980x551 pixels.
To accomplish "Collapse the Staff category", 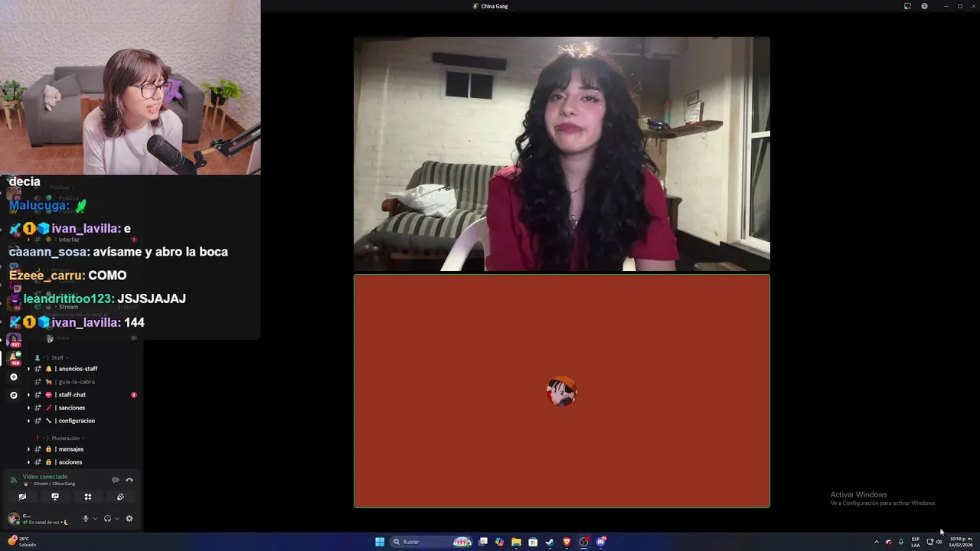I will [x=57, y=357].
